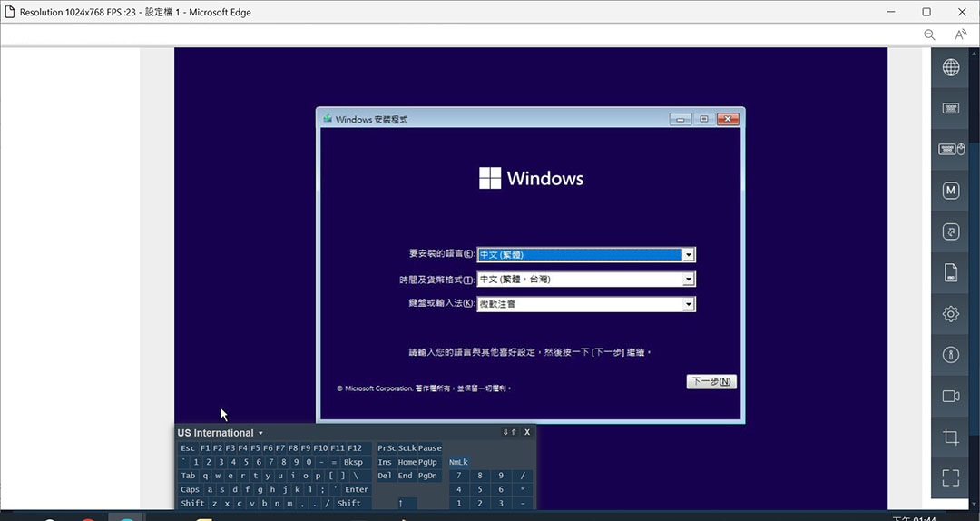Minimize the Windows 安裝程式 setup dialog
The width and height of the screenshot is (980, 521).
point(681,119)
